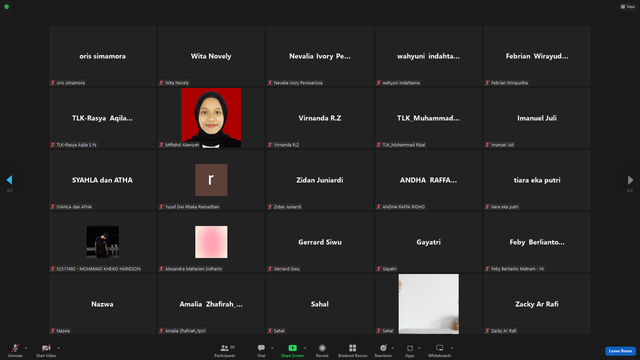The height and width of the screenshot is (360, 640).
Task: Select the 'Virnanda R.Z' participant tile
Action: pyautogui.click(x=320, y=118)
